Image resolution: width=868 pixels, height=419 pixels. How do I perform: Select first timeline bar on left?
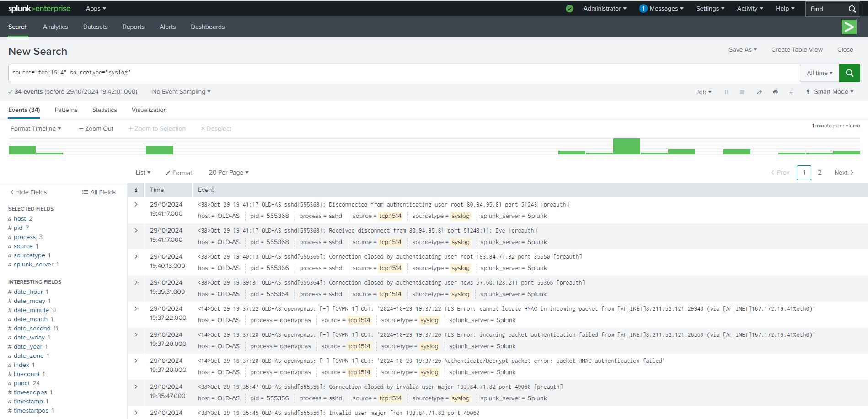pyautogui.click(x=22, y=150)
